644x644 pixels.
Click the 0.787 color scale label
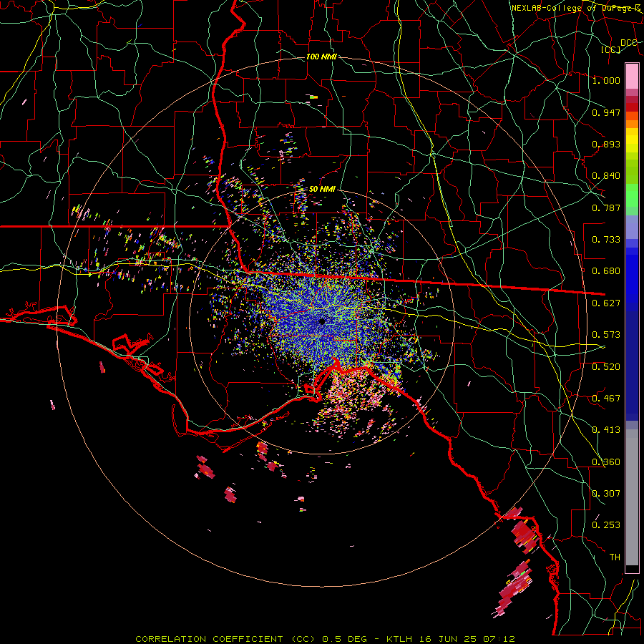pyautogui.click(x=606, y=208)
